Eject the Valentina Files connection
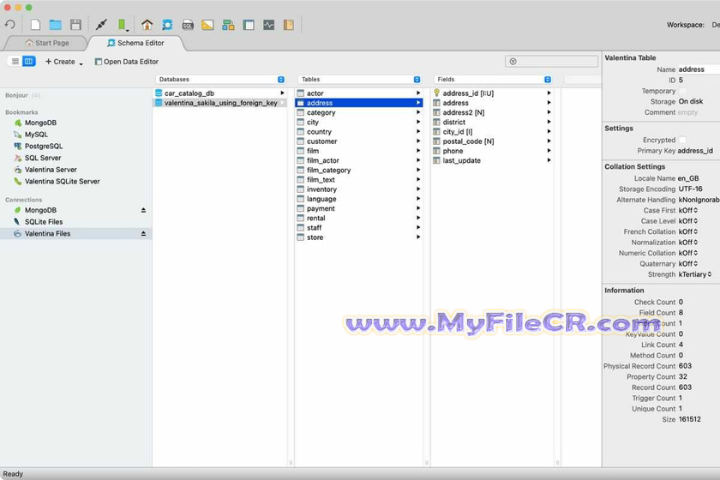 click(x=143, y=233)
